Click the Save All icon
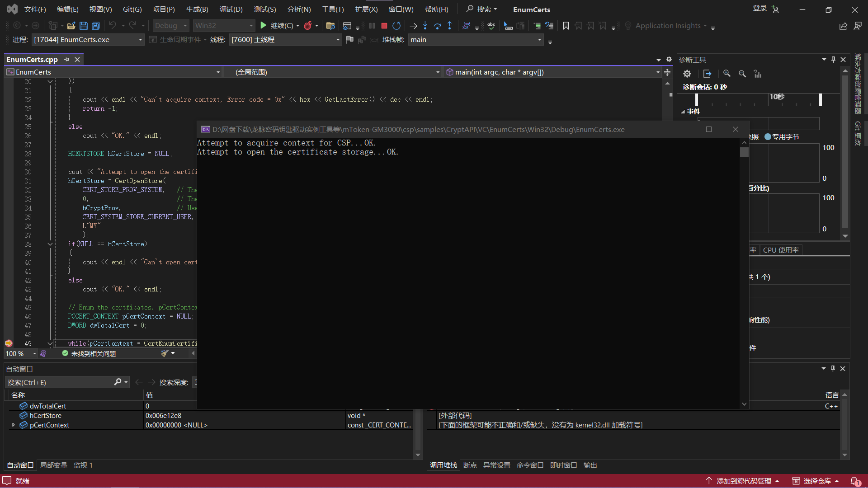Image resolution: width=868 pixels, height=488 pixels. (96, 26)
